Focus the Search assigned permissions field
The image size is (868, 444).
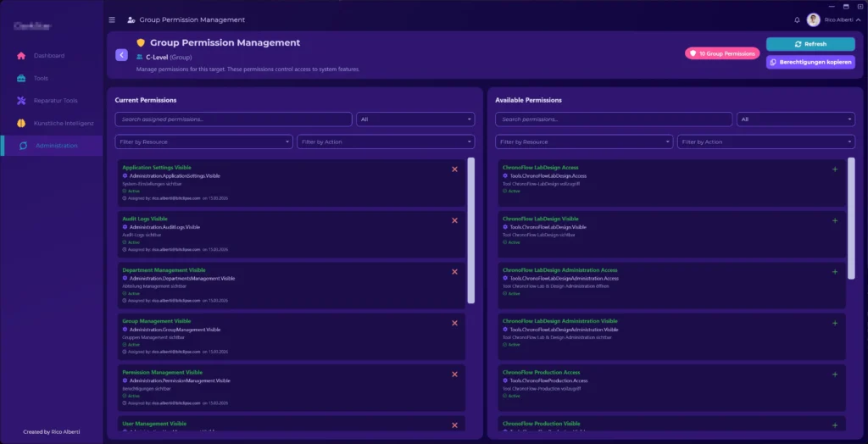[234, 119]
